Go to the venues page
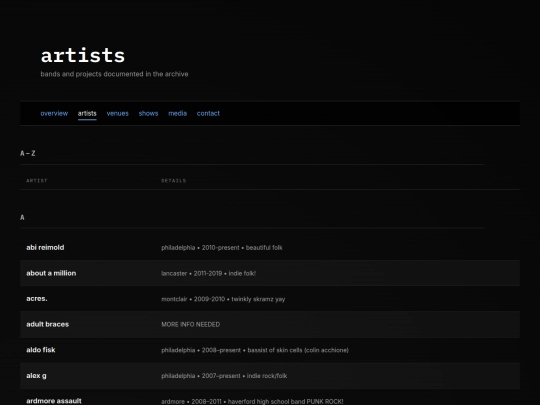This screenshot has height=405, width=540. [x=117, y=113]
